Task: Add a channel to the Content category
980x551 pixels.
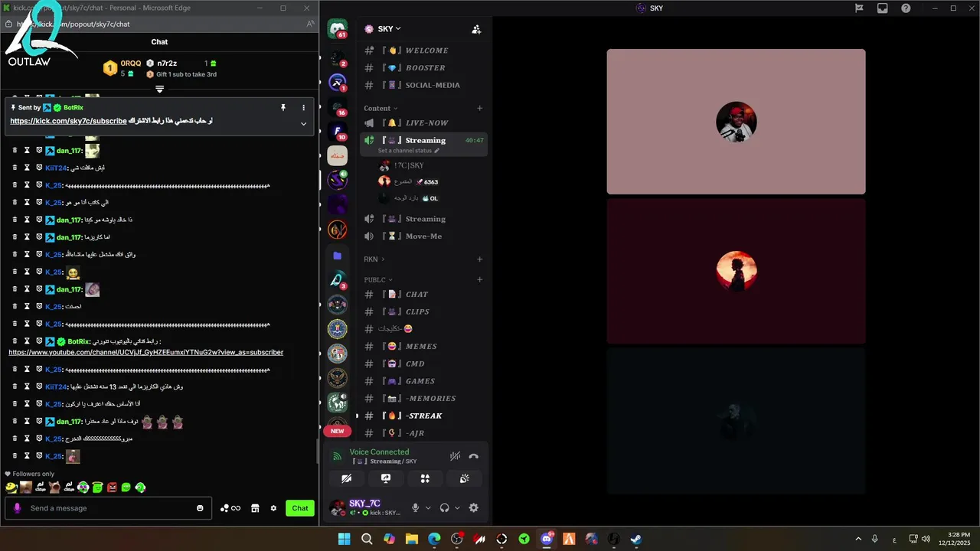Action: (480, 108)
